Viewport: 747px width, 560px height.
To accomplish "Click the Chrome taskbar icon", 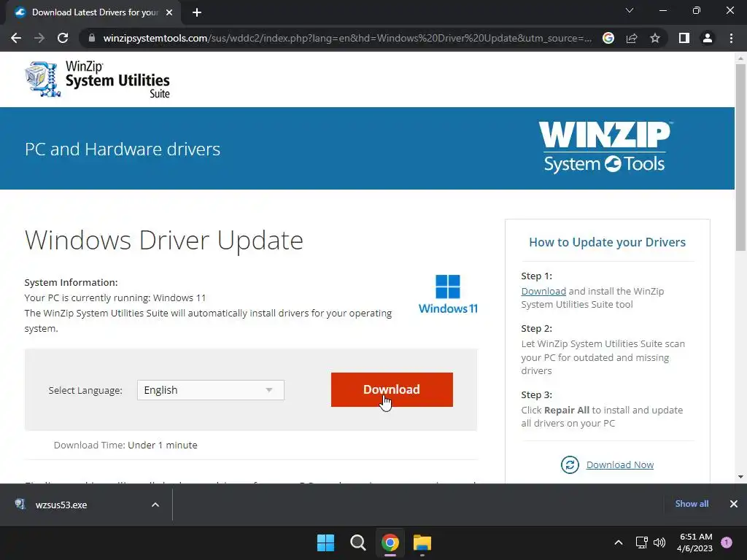I will click(x=390, y=542).
